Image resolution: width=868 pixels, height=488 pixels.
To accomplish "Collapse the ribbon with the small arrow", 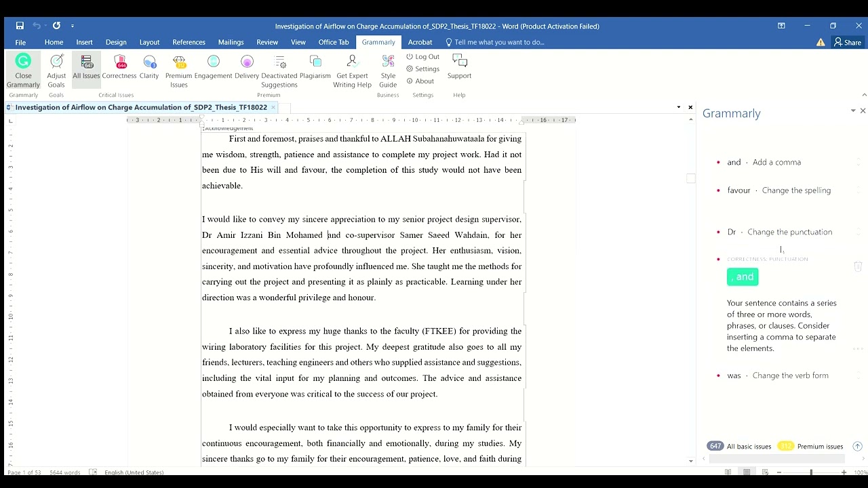I will pyautogui.click(x=863, y=95).
